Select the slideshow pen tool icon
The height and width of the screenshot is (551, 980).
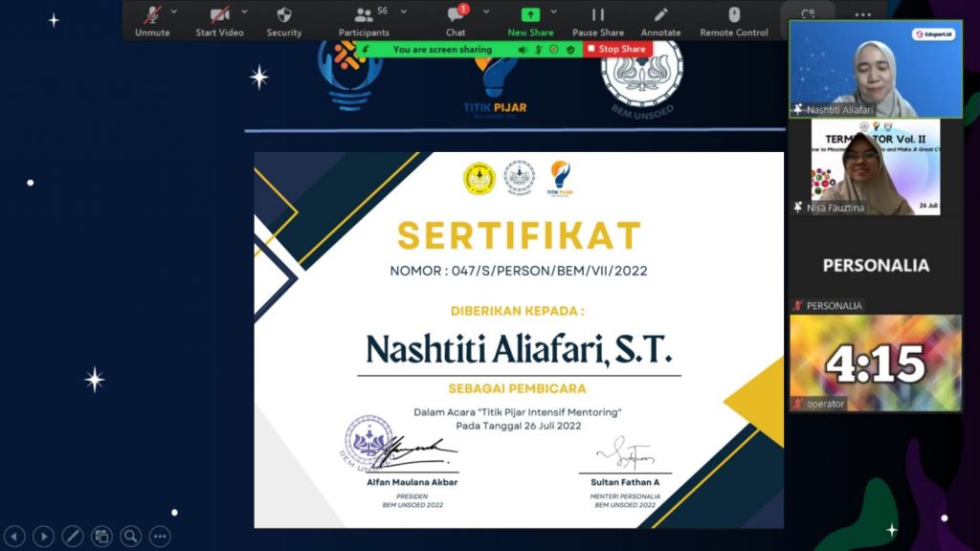coord(73,537)
